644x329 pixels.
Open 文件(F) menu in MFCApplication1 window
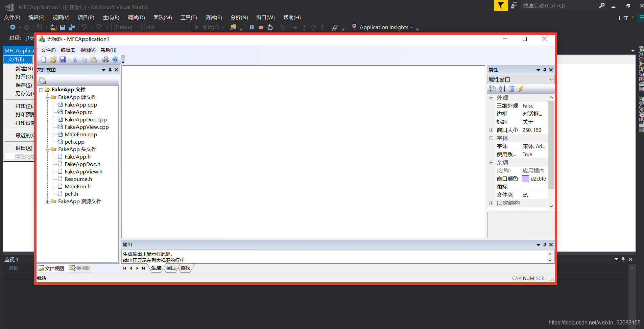(48, 50)
